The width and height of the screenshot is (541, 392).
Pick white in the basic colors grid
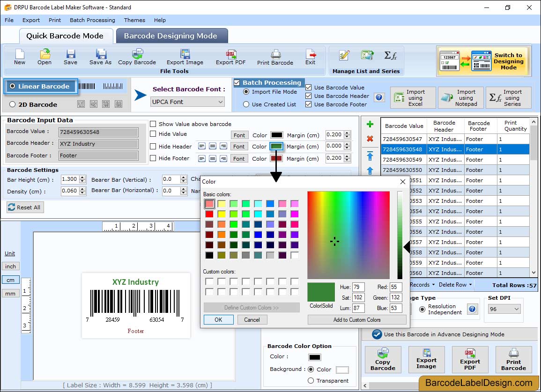click(294, 255)
